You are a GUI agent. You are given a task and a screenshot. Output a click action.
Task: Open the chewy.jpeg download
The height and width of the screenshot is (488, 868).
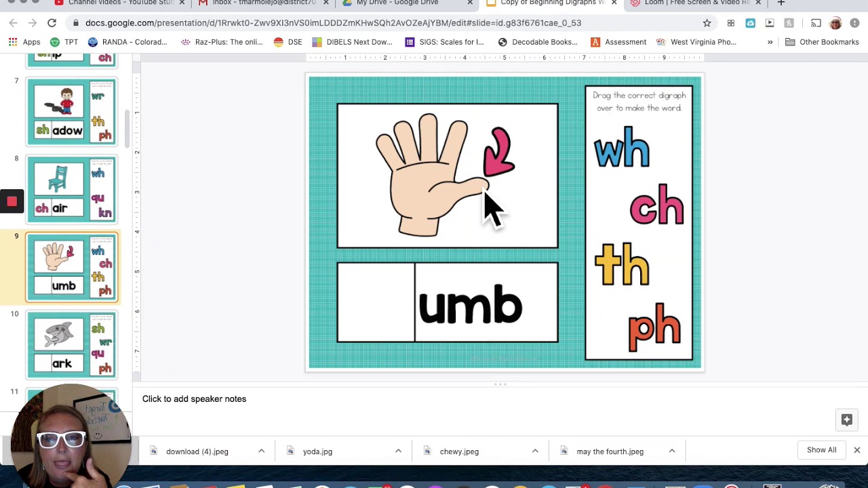459,451
